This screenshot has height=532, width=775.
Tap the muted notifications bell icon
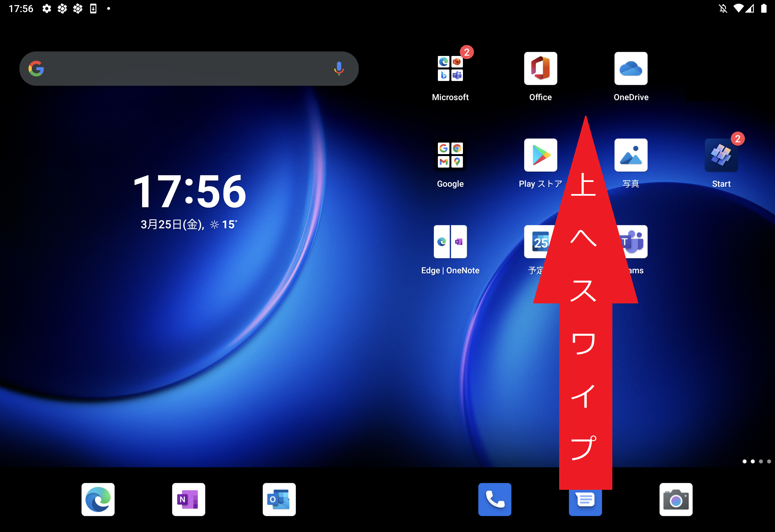click(x=723, y=8)
